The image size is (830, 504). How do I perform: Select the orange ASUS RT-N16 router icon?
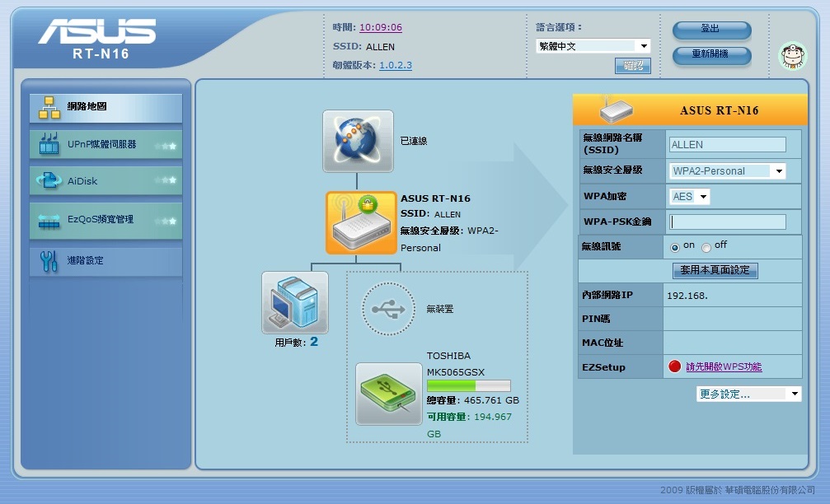(361, 222)
